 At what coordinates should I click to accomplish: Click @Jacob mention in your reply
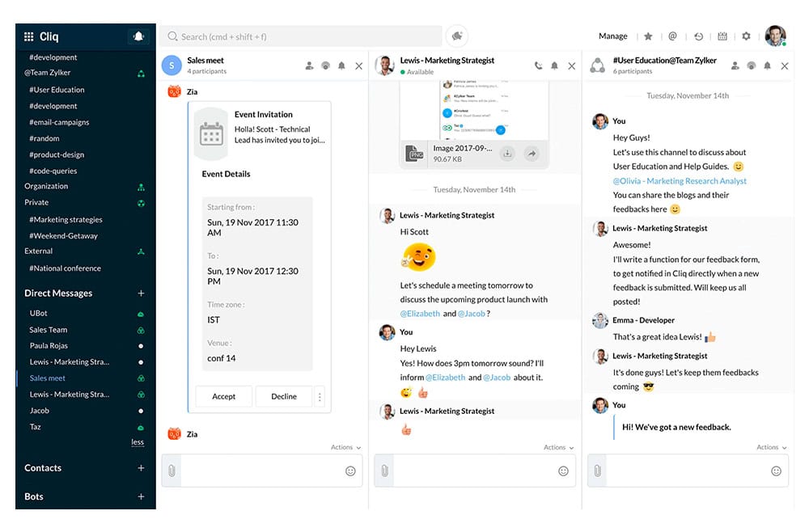click(497, 378)
